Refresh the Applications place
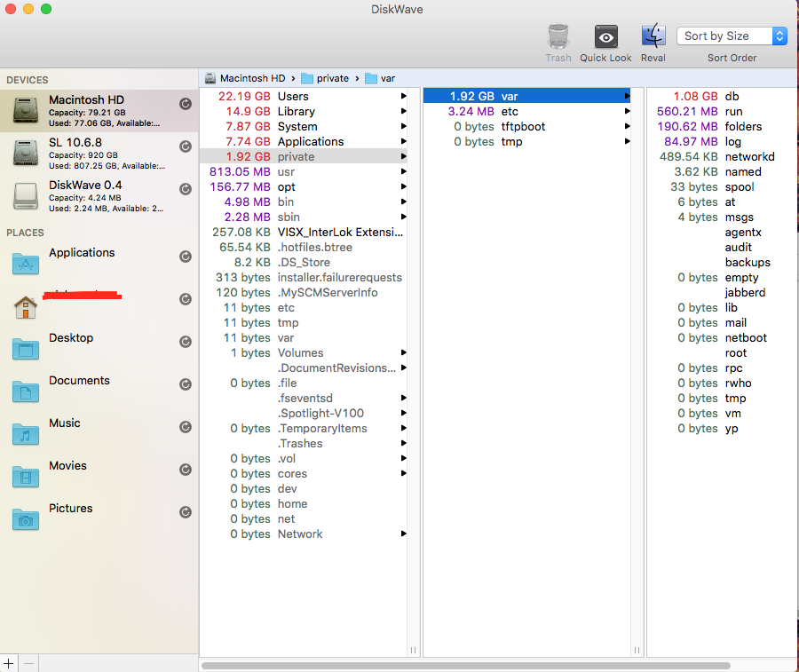Viewport: 799px width, 672px height. 186,257
